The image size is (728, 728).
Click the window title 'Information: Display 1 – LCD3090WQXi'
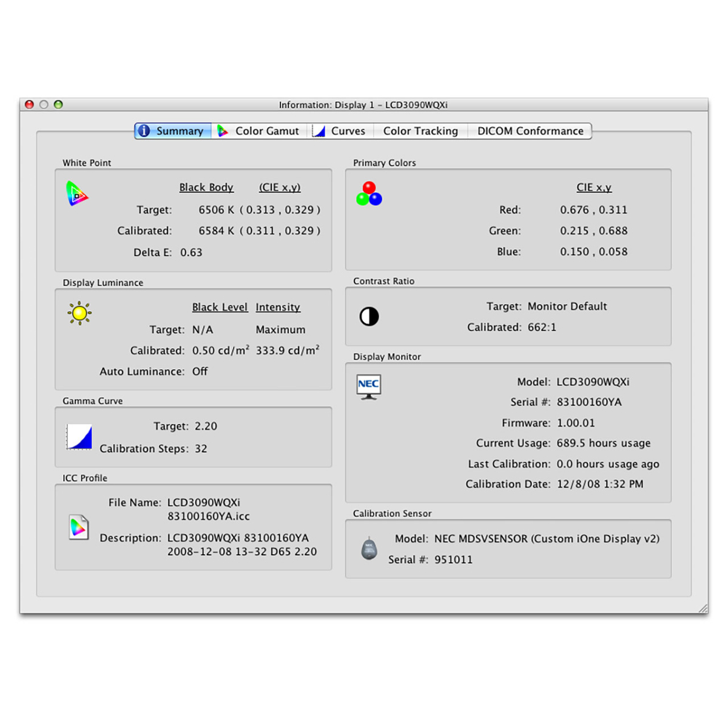click(363, 105)
